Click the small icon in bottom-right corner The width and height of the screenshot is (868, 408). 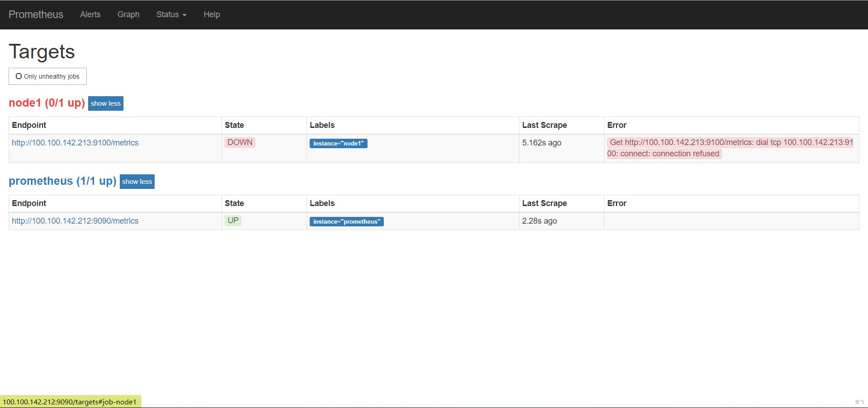(859, 402)
